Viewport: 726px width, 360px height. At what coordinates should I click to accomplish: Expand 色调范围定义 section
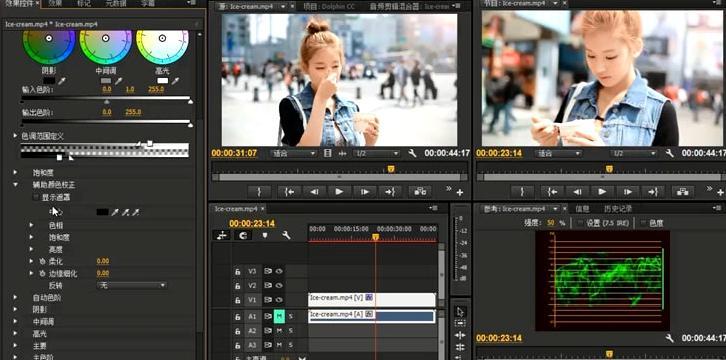click(16, 136)
